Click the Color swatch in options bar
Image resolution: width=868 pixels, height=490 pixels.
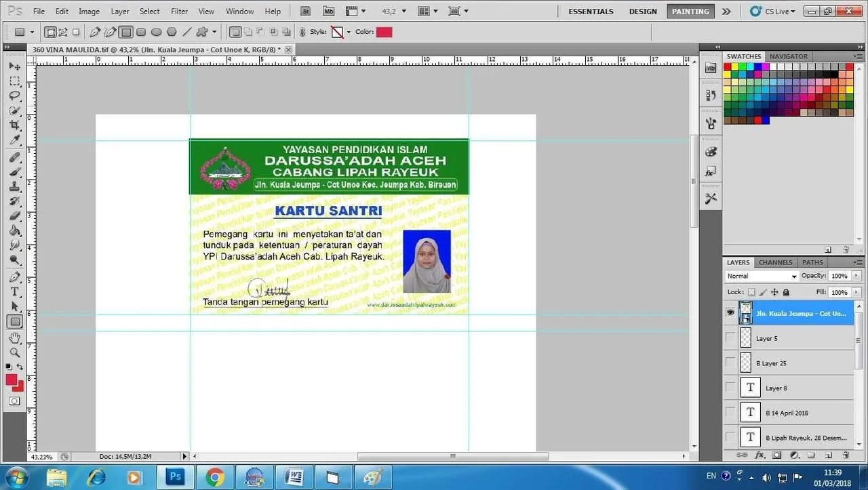(x=384, y=32)
